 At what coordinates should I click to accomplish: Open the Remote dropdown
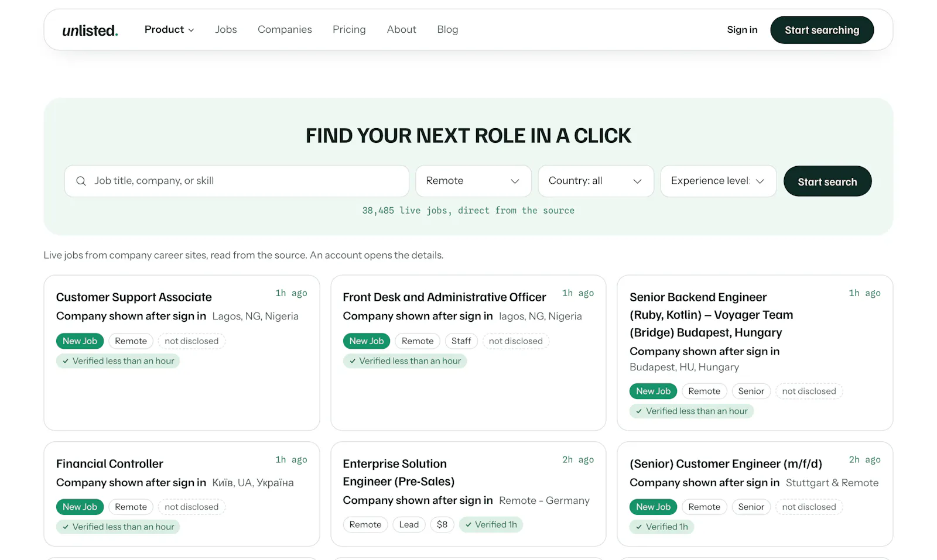(x=473, y=181)
